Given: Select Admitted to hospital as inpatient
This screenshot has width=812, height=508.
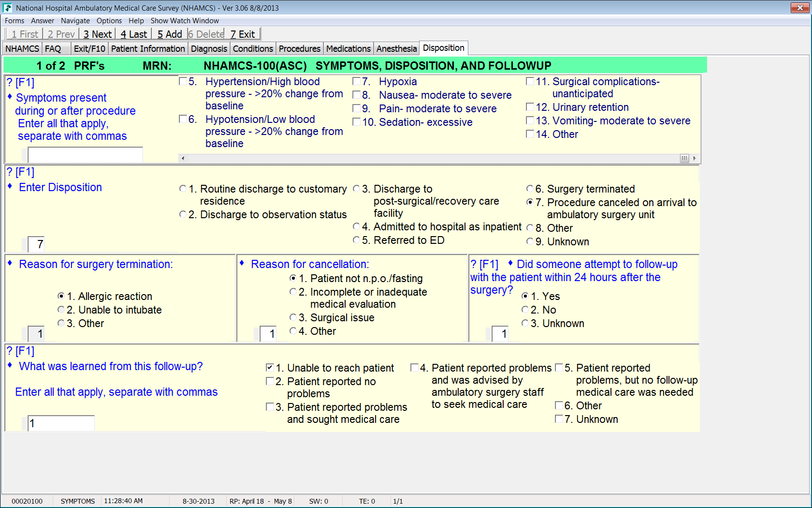Looking at the screenshot, I should pos(357,226).
